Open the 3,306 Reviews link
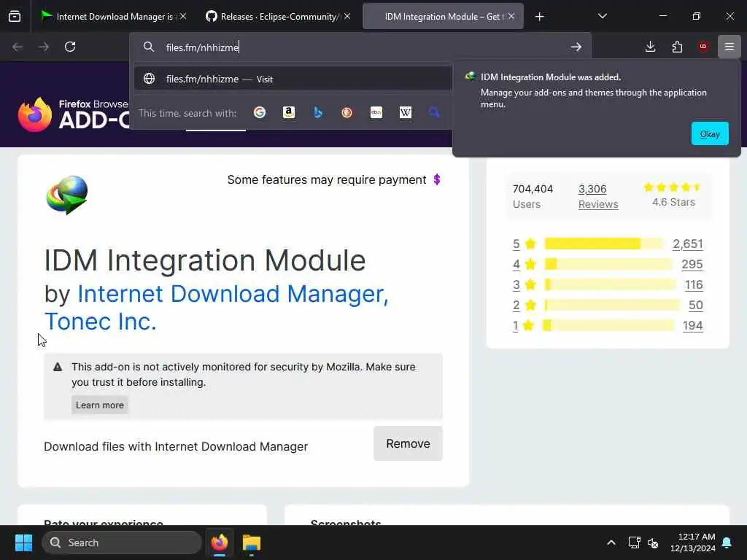This screenshot has height=560, width=747. point(598,196)
